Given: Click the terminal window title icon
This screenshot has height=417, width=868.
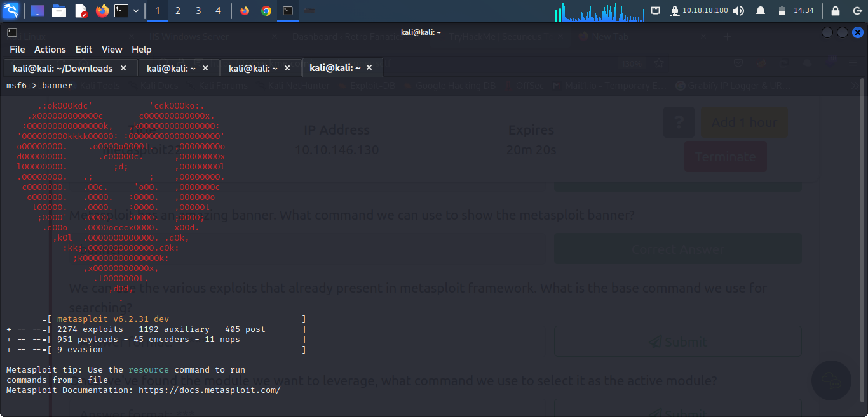Looking at the screenshot, I should 11,32.
